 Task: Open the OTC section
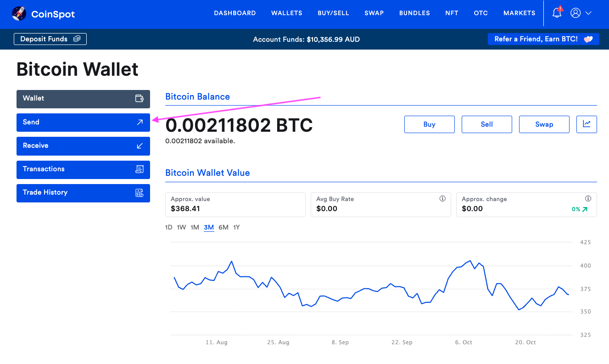tap(481, 13)
